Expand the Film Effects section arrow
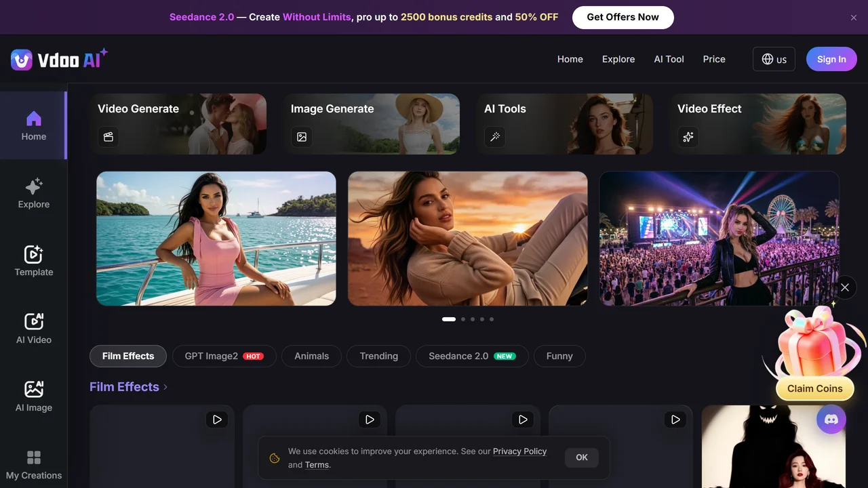 pos(165,387)
